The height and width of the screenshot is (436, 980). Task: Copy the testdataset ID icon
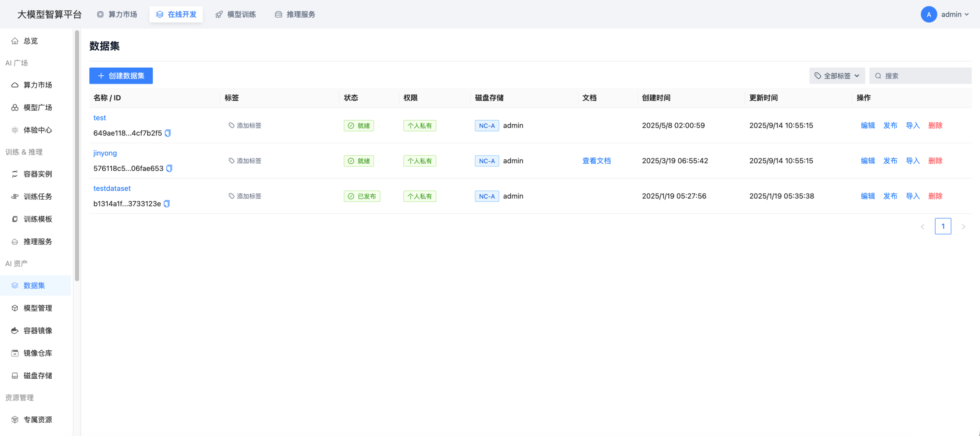[167, 204]
